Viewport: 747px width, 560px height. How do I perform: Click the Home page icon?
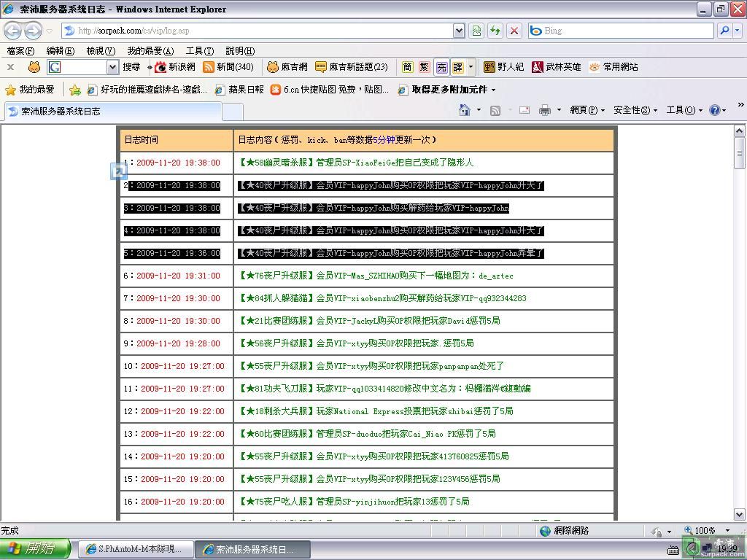click(464, 110)
